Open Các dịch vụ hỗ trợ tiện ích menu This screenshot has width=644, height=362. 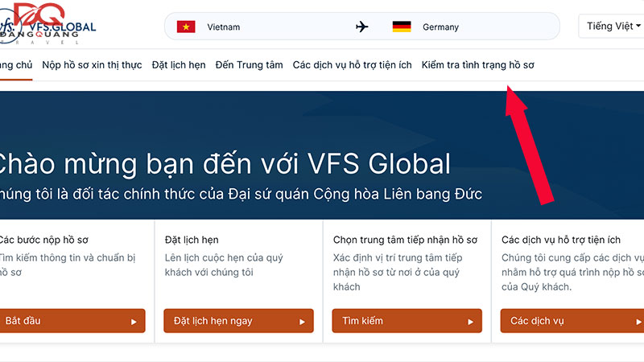tap(352, 65)
